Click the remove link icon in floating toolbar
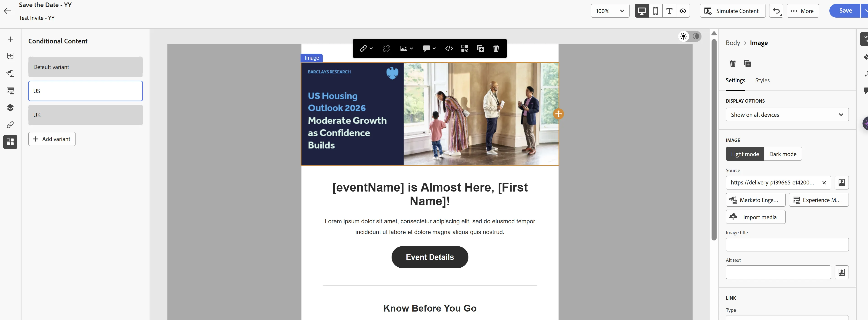 point(386,48)
